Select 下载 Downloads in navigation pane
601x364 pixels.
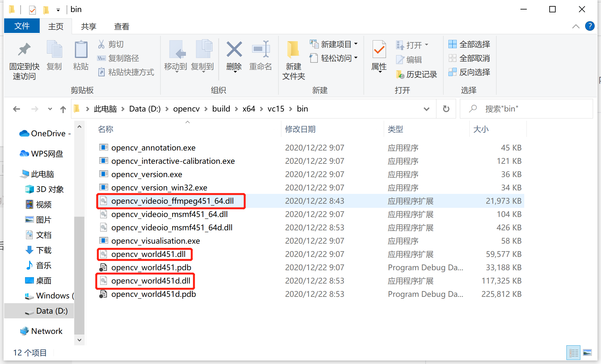38,250
